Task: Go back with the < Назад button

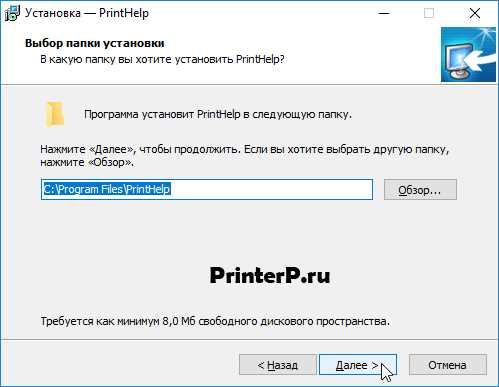Action: (x=278, y=365)
